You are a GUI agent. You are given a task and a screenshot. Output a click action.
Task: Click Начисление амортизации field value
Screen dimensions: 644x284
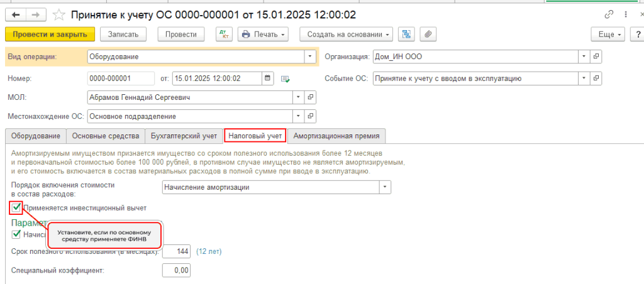271,187
